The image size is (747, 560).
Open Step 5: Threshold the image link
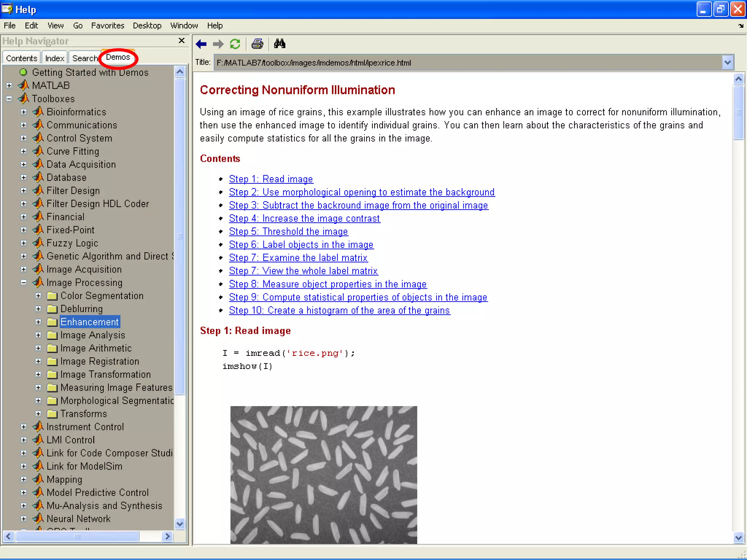288,232
